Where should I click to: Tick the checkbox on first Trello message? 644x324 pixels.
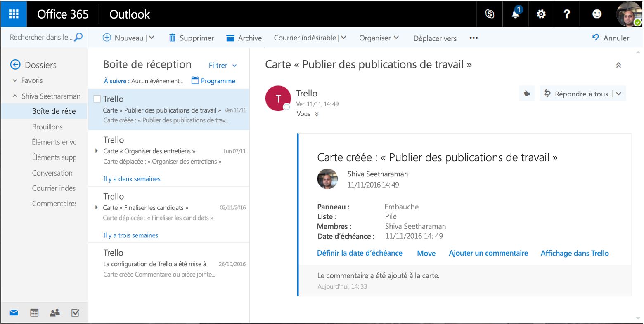97,99
